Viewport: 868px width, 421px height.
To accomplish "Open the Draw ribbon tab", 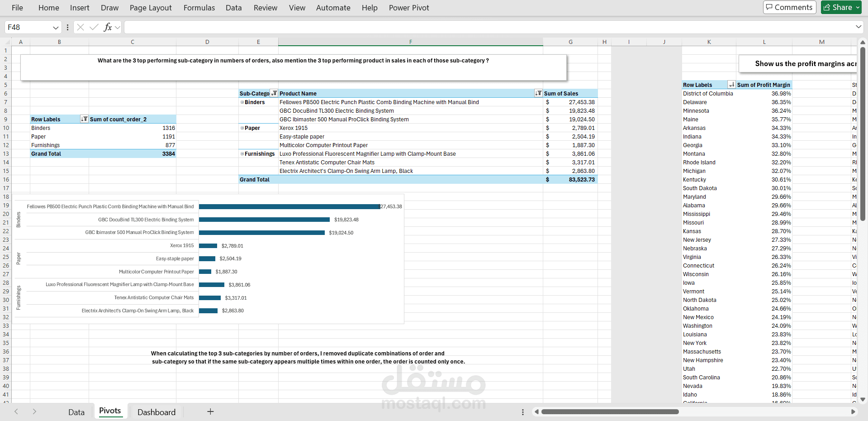I will click(x=109, y=8).
